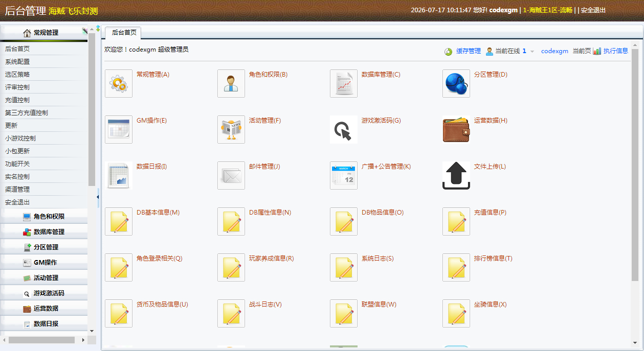Expand the 数据日报 sidebar section
Image resolution: width=644 pixels, height=351 pixels.
44,323
